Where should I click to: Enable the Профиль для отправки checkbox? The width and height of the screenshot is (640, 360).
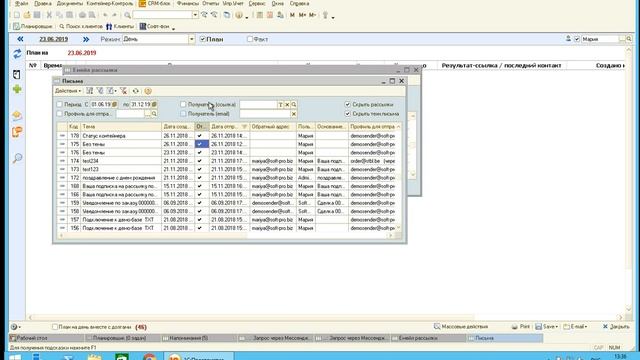pyautogui.click(x=60, y=113)
